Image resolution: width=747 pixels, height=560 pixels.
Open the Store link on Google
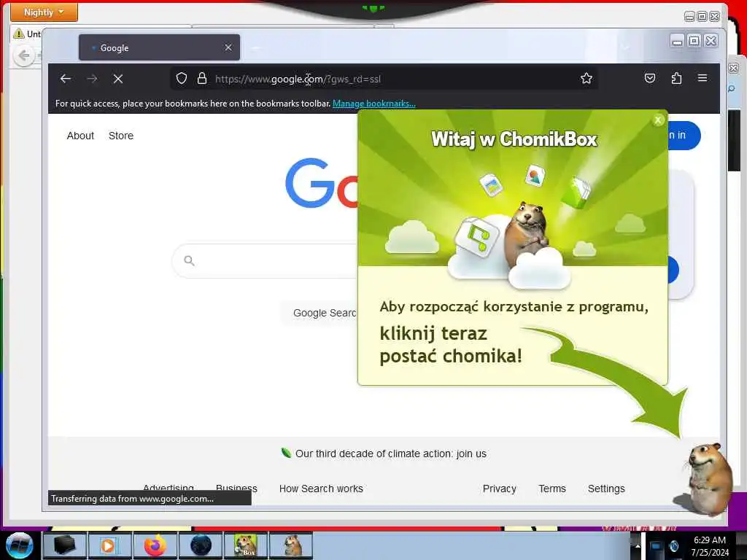point(121,136)
